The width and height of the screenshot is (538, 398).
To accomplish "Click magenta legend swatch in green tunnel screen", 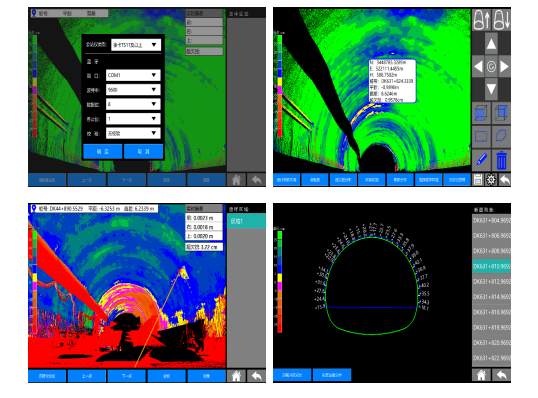I will pos(279,91).
